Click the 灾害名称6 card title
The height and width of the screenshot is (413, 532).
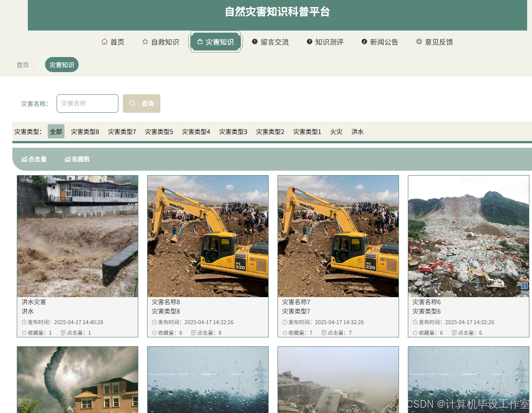pos(427,302)
